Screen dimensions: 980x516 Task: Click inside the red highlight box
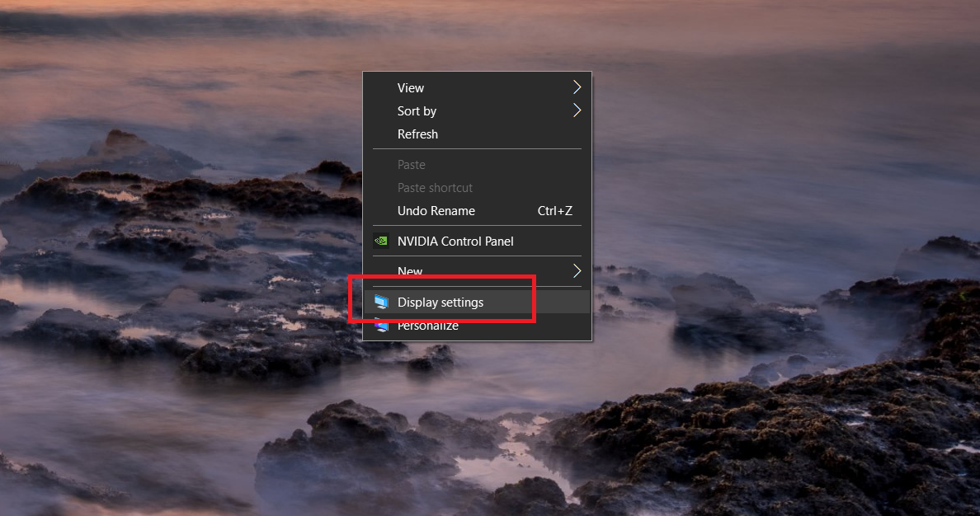(443, 299)
